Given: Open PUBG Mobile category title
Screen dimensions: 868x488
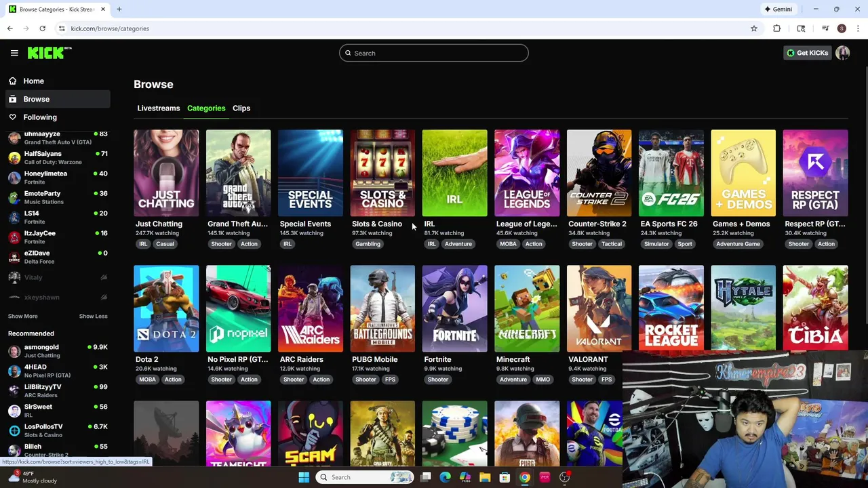Looking at the screenshot, I should [375, 359].
